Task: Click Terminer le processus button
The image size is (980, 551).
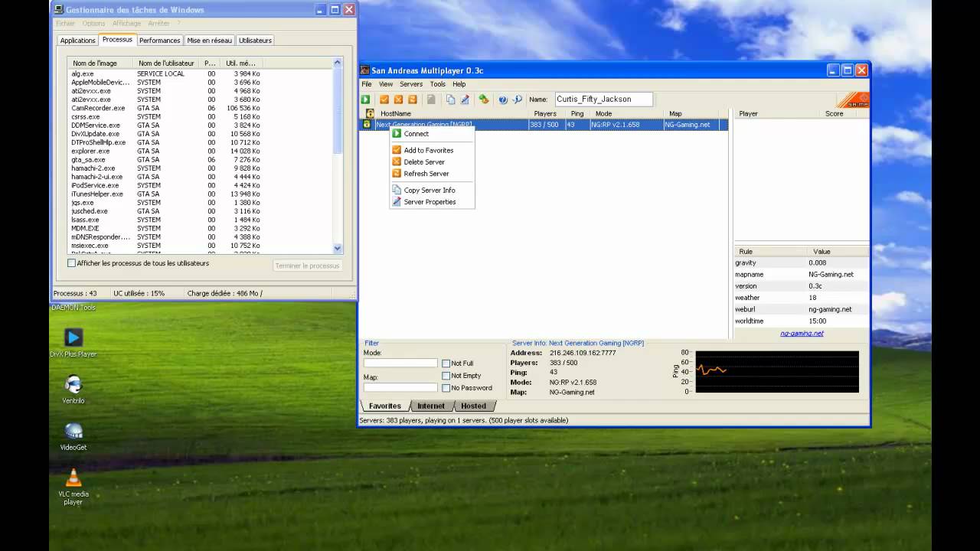Action: tap(307, 266)
